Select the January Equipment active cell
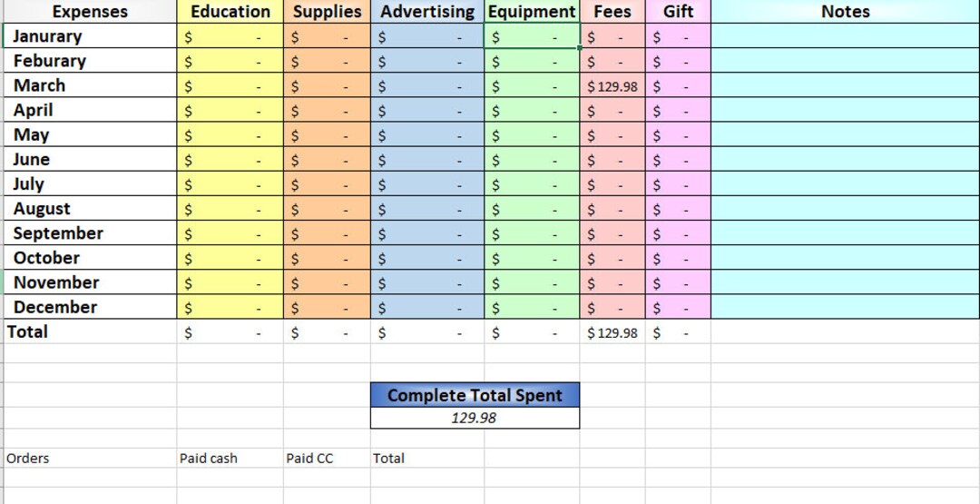 (532, 36)
